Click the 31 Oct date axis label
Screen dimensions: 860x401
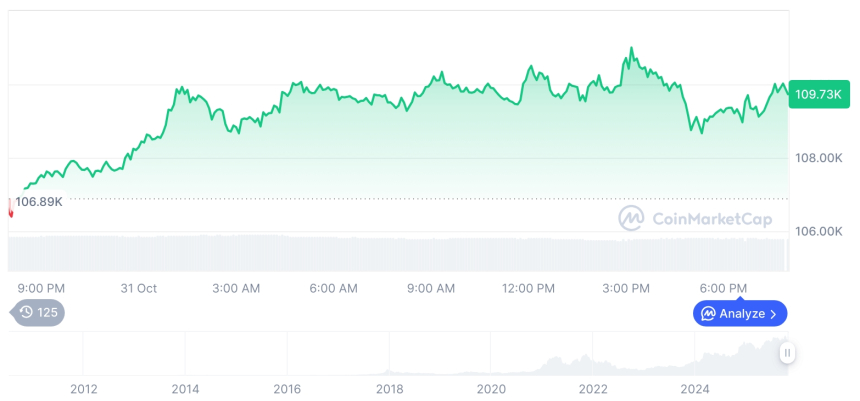pos(139,288)
